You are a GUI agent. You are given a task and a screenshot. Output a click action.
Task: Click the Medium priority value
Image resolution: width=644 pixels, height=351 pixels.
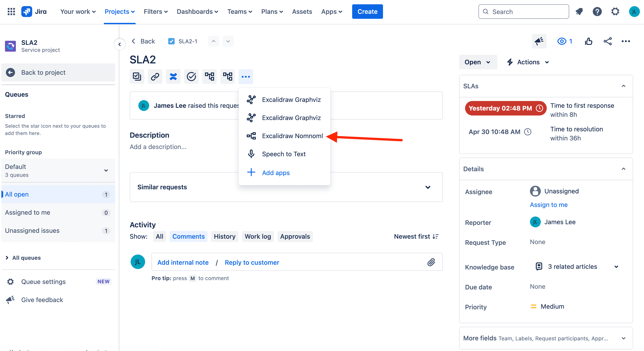coord(547,306)
